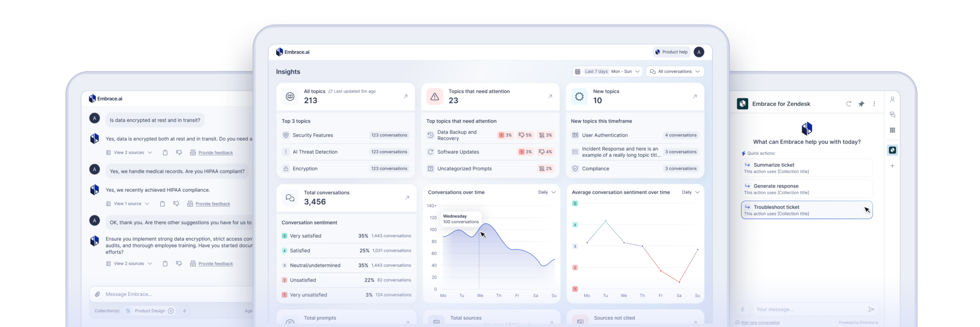Select the Summarize ticket quick action
Image resolution: width=980 pixels, height=327 pixels.
click(807, 168)
